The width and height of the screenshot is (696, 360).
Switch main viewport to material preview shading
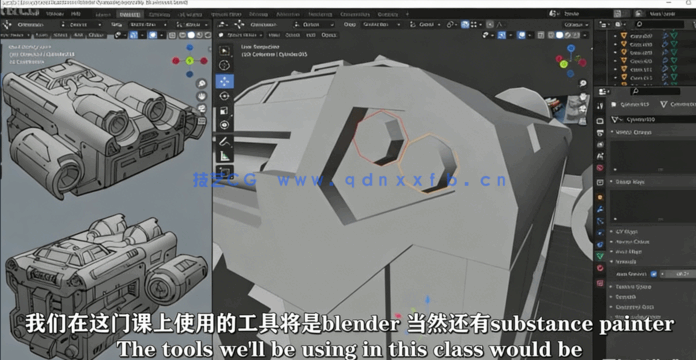click(568, 35)
